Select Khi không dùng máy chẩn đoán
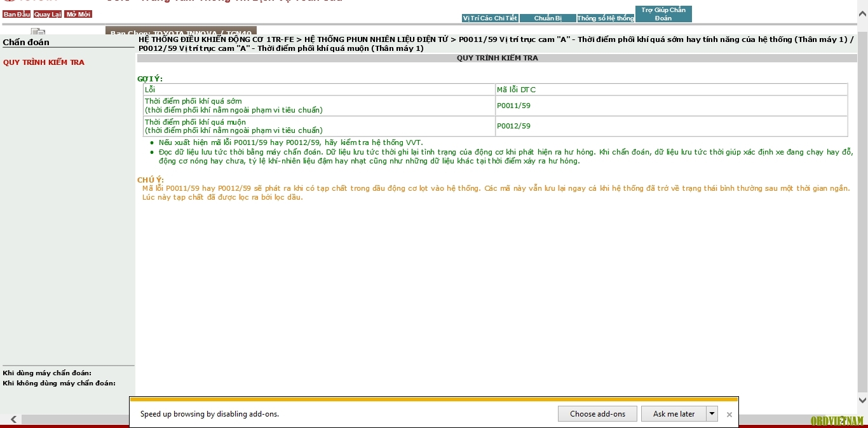 59,383
